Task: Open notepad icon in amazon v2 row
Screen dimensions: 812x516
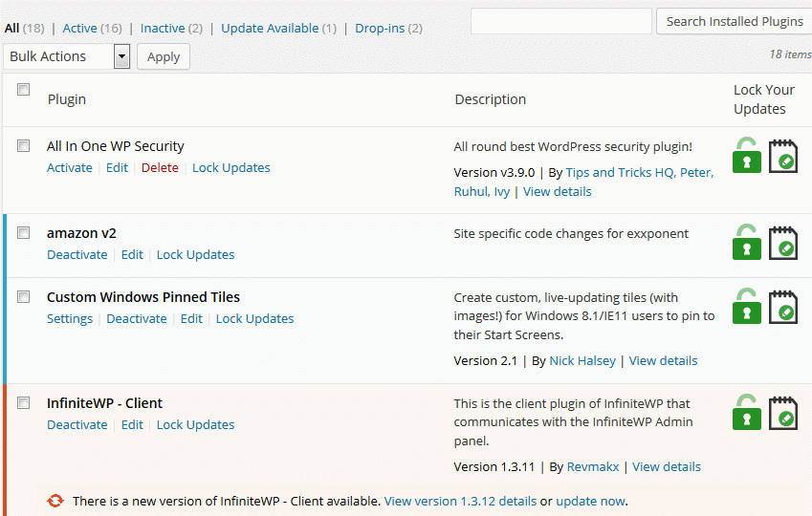Action: point(782,242)
